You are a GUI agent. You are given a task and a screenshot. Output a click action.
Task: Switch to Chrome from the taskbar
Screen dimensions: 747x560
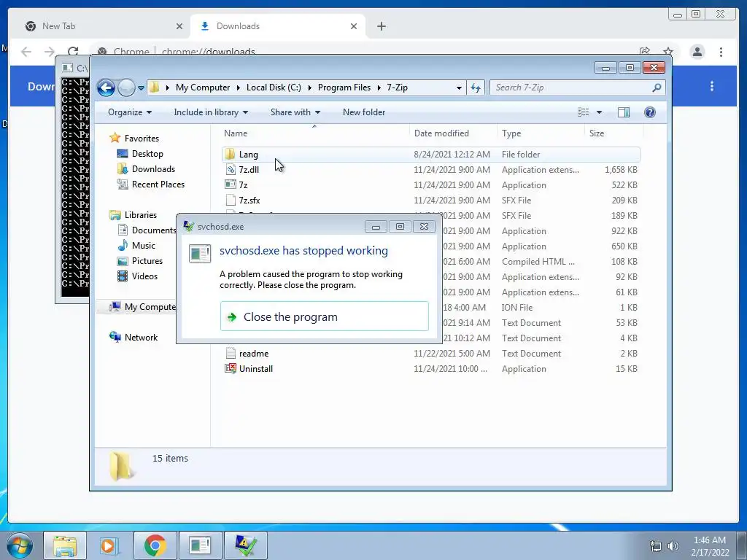(x=155, y=545)
